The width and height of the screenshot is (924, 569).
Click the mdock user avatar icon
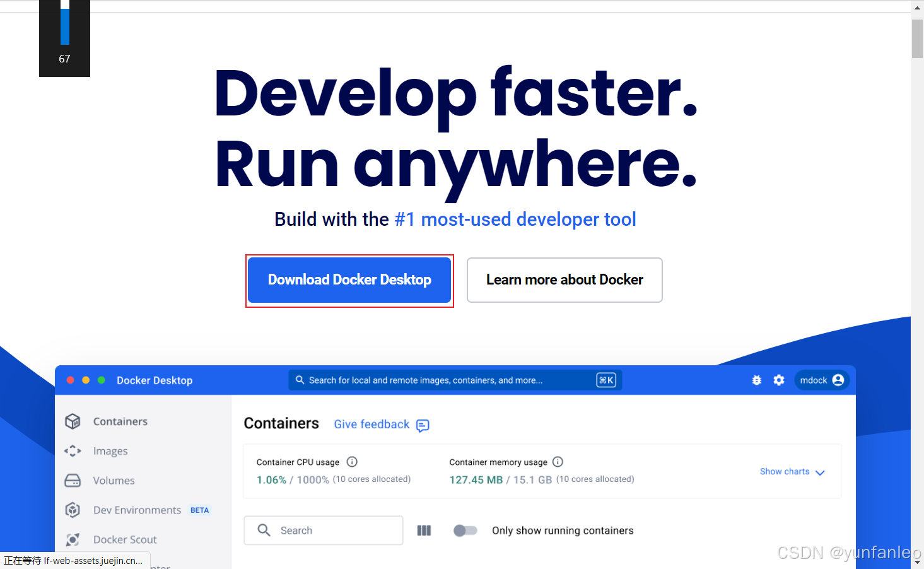pyautogui.click(x=838, y=380)
